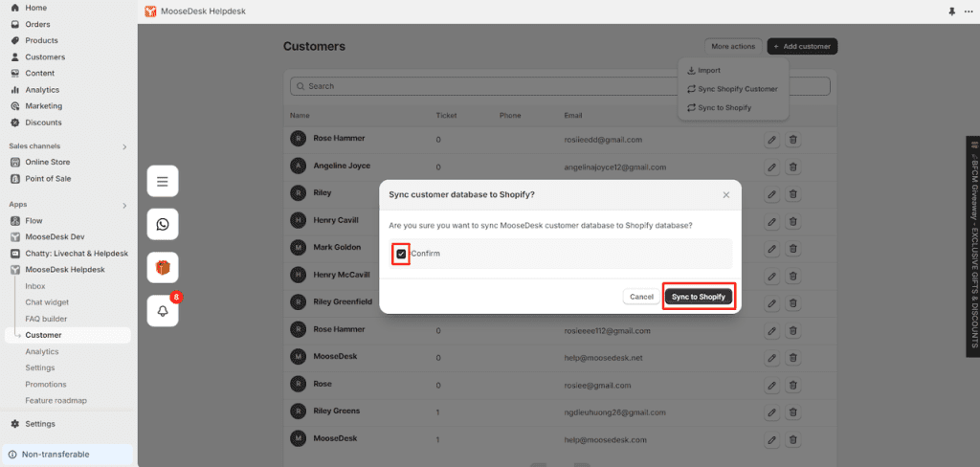
Task: Delete the rosiieedd@gmail.com customer with the trash icon
Action: 792,140
